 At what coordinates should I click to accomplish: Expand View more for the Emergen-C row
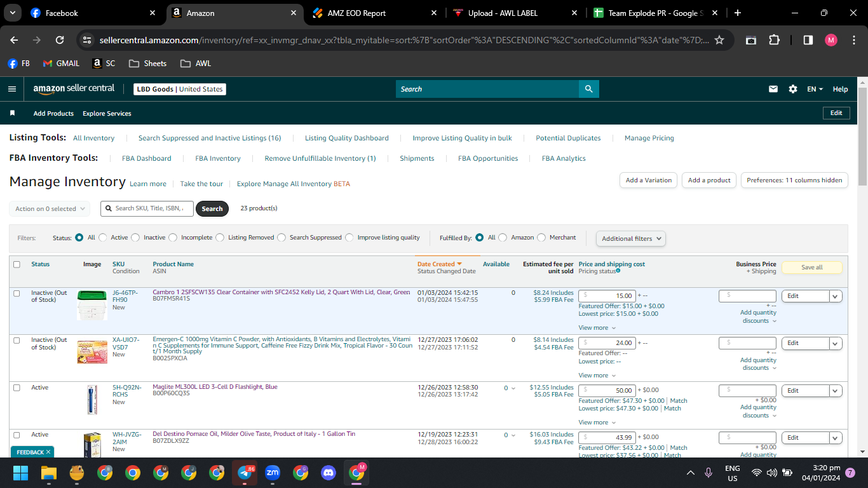597,376
